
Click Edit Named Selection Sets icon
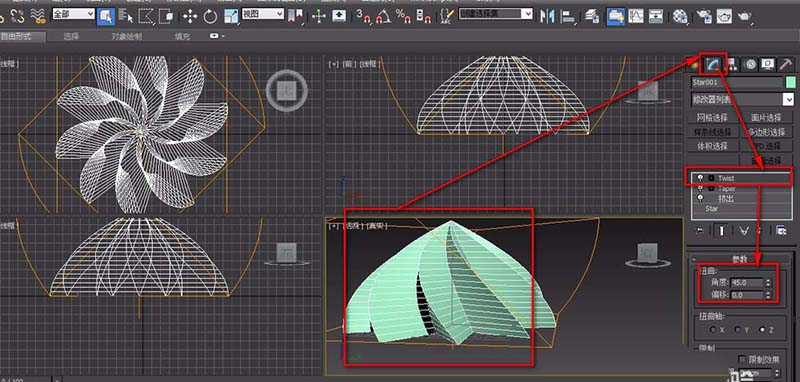click(447, 16)
